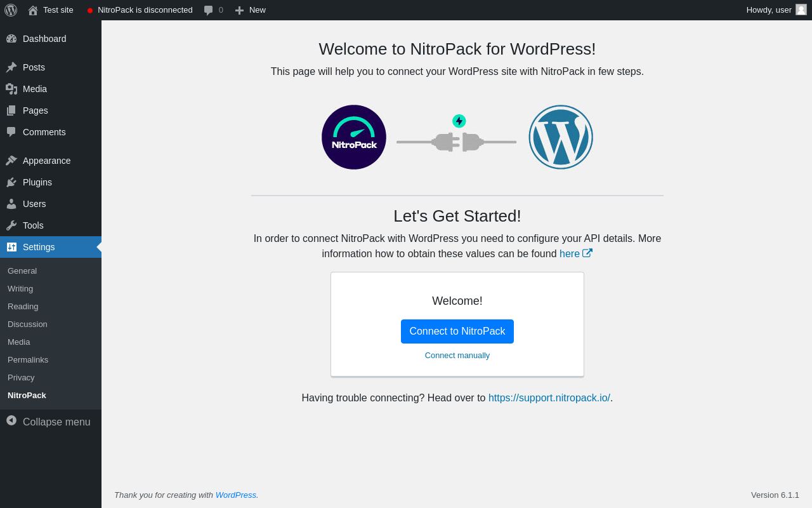Click NitroPack is disconnected status text
This screenshot has height=508, width=812.
(145, 10)
